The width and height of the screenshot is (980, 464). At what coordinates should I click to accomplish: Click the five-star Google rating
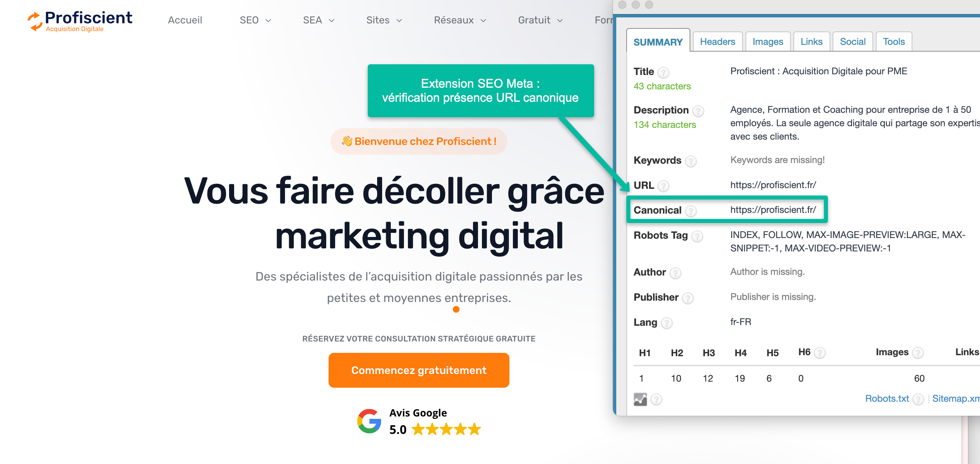pyautogui.click(x=446, y=430)
